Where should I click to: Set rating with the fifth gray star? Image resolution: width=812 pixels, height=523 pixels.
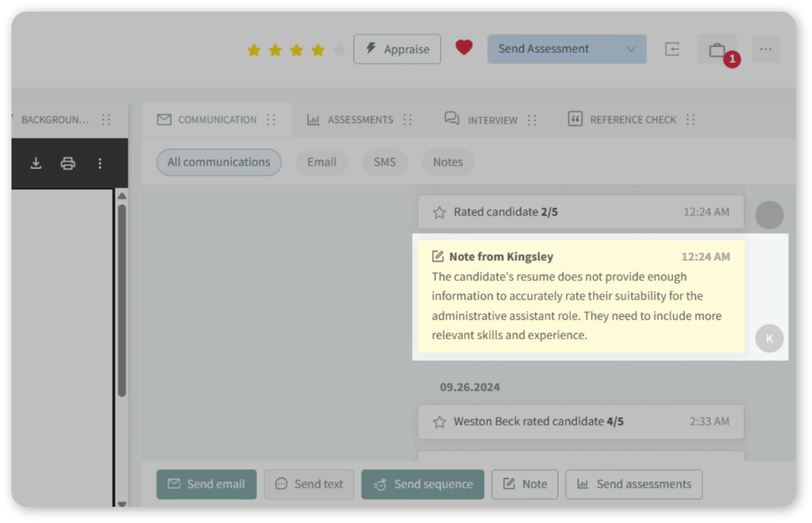click(339, 50)
